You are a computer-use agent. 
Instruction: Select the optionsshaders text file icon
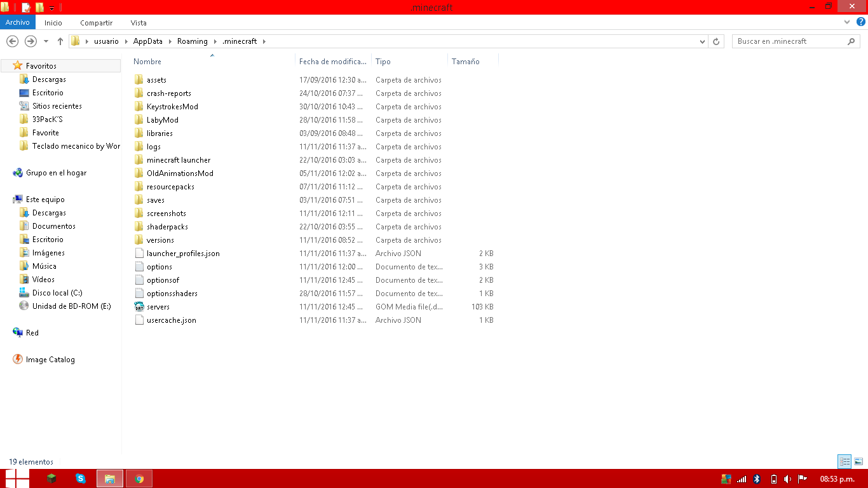click(140, 294)
